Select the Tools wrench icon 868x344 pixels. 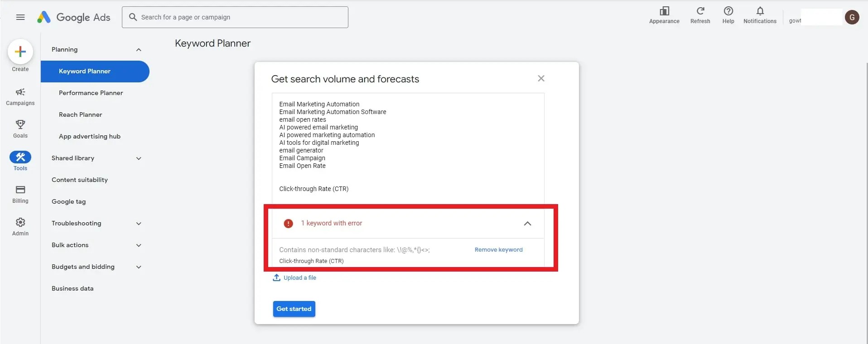(x=20, y=157)
